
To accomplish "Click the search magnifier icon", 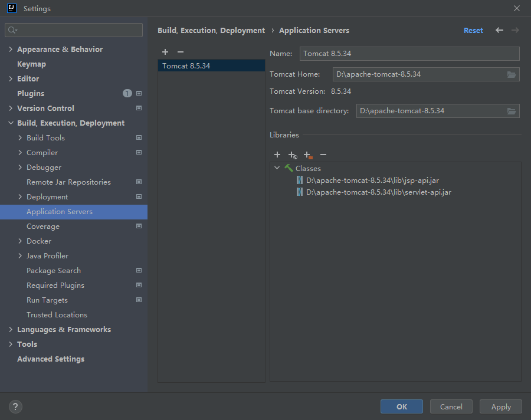I will pos(12,30).
